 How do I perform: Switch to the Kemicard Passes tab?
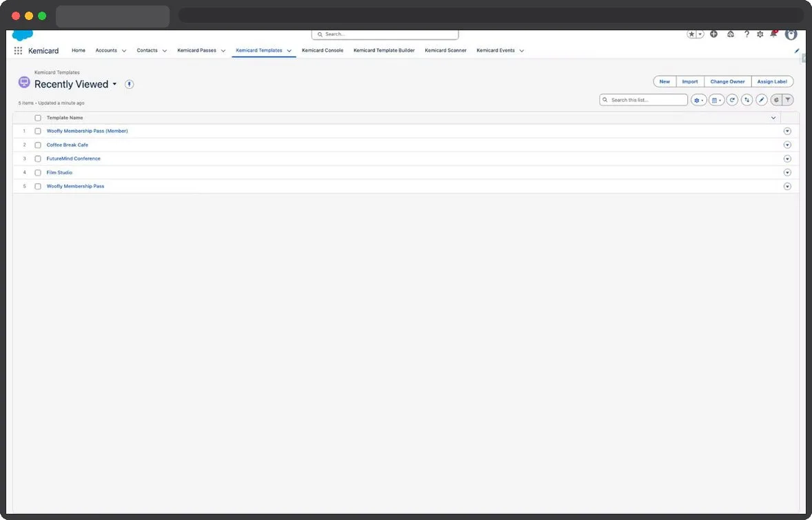pos(196,51)
